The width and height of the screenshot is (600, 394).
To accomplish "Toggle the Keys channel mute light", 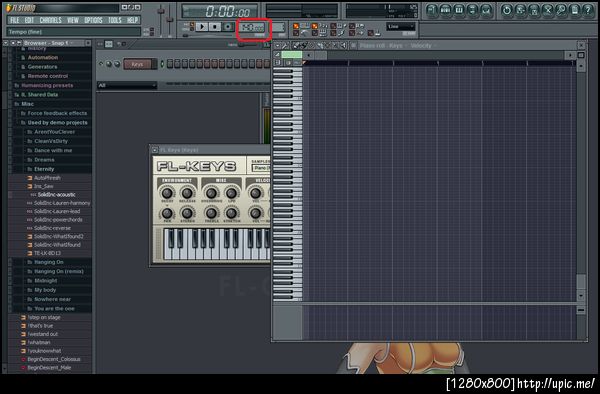I will coord(101,64).
